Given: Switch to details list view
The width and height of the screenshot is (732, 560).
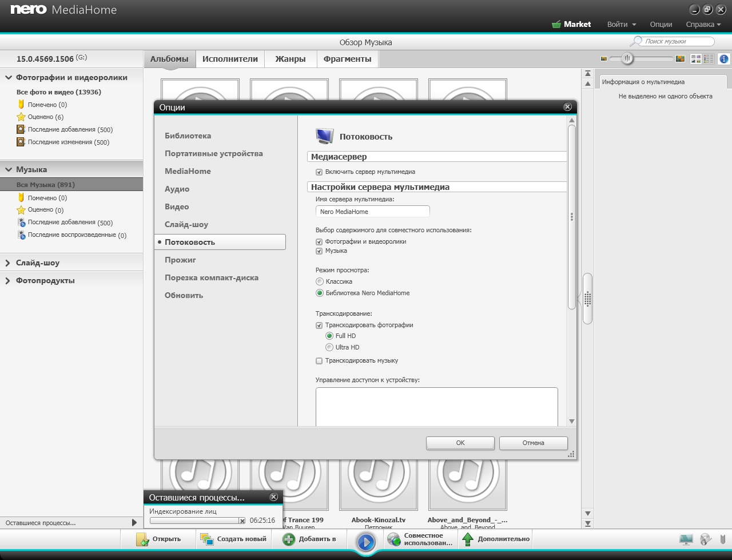Looking at the screenshot, I should [x=709, y=59].
